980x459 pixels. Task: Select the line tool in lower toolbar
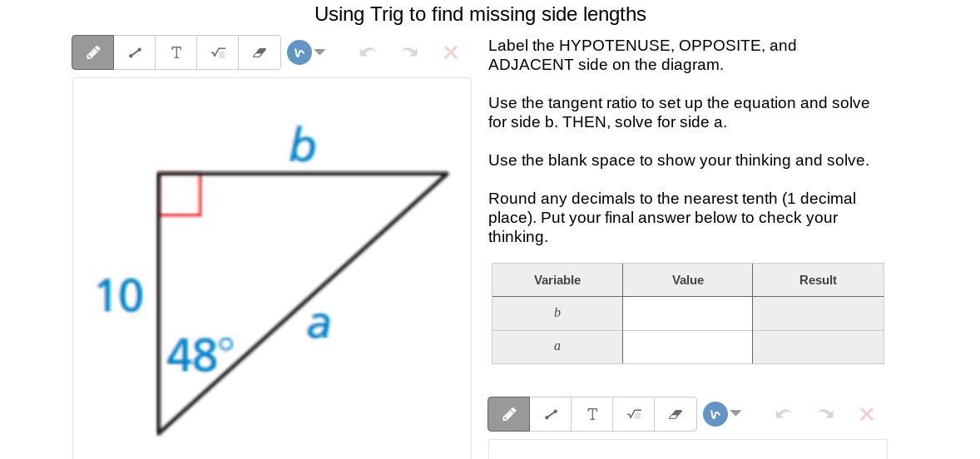551,414
